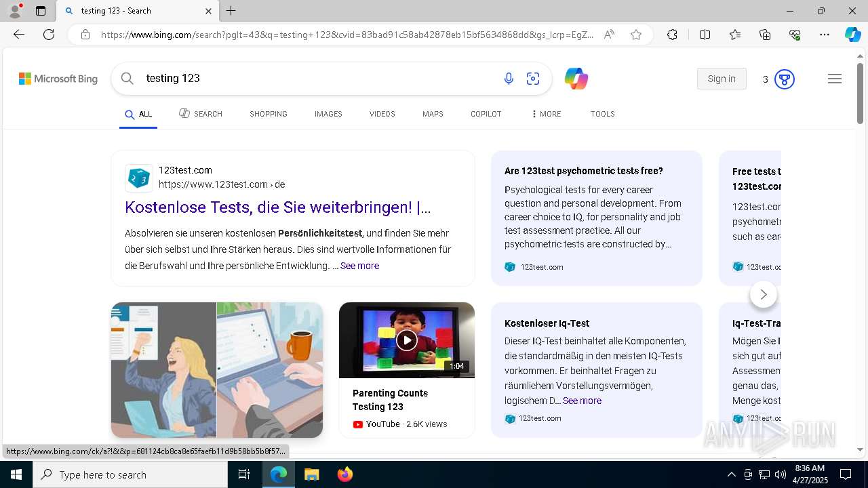
Task: Go to Microsoft Bing home logo
Action: (58, 79)
